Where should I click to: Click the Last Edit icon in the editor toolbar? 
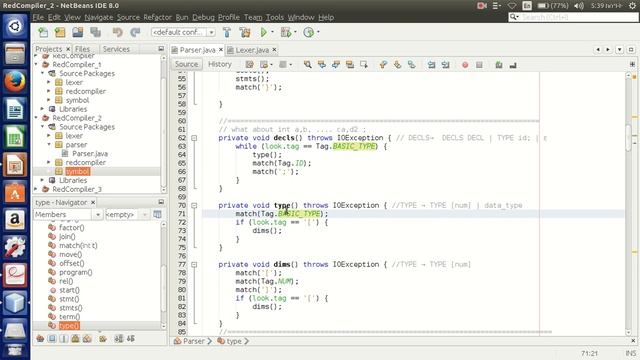[x=249, y=64]
